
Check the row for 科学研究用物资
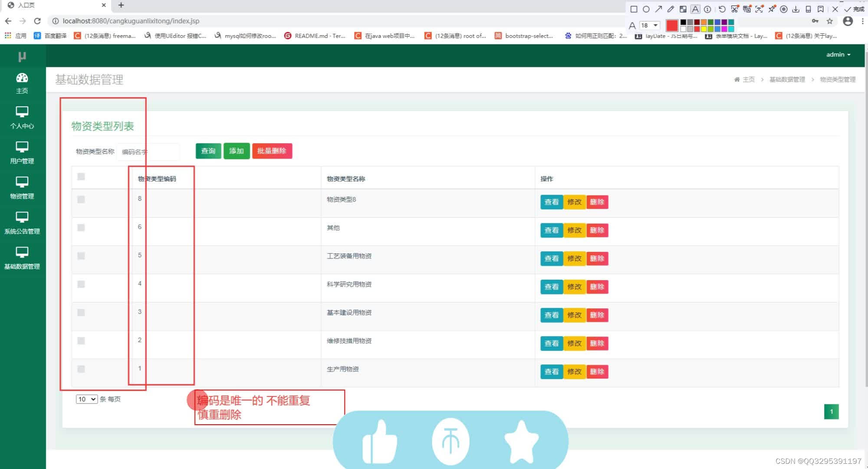(x=81, y=284)
